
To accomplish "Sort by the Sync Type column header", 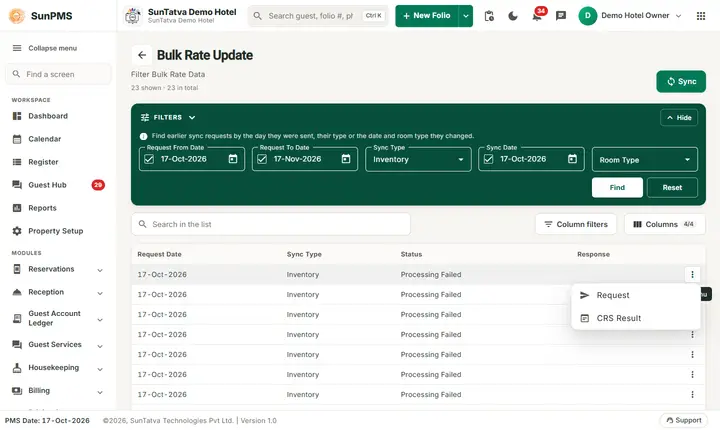I will [304, 254].
